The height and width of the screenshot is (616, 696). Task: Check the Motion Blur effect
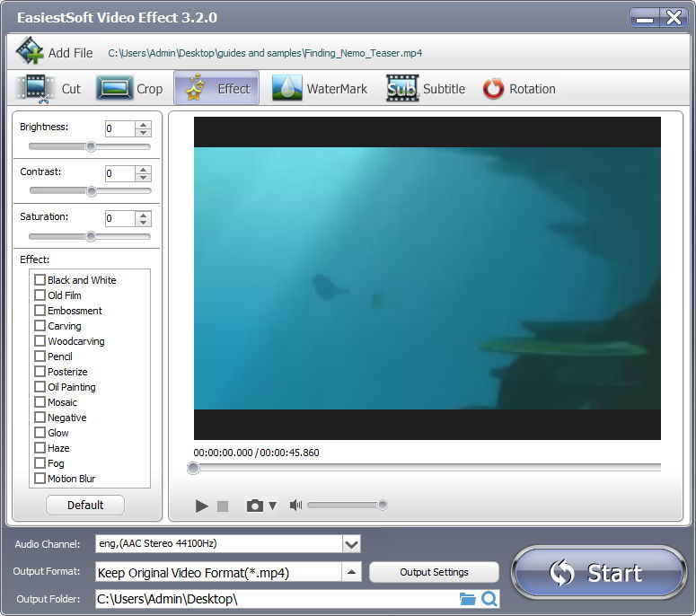point(40,479)
